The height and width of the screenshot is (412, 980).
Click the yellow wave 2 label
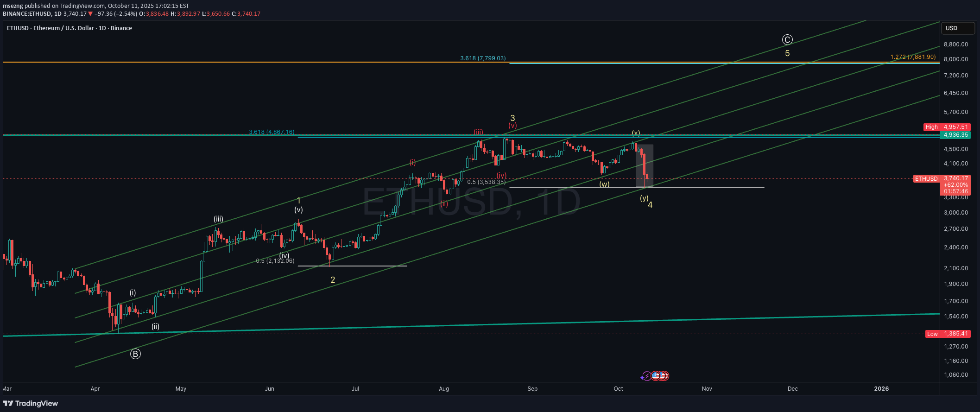tap(333, 280)
